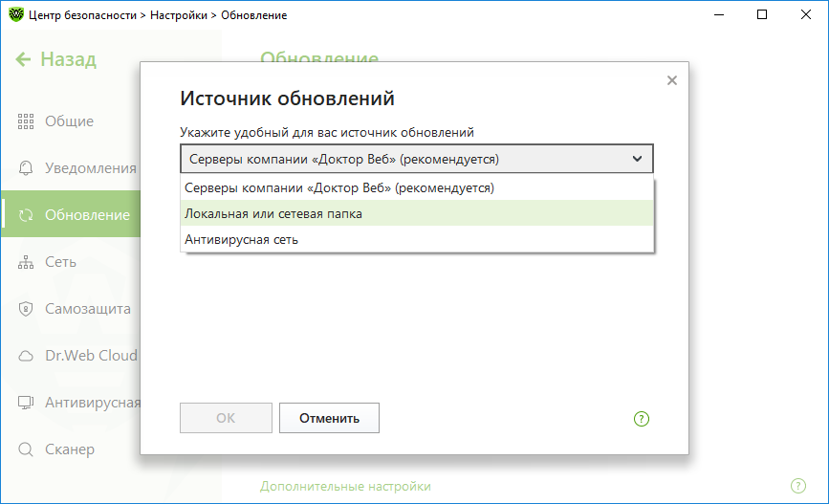Select Локальная или сетевая папка option
Image resolution: width=829 pixels, height=504 pixels.
[x=417, y=213]
